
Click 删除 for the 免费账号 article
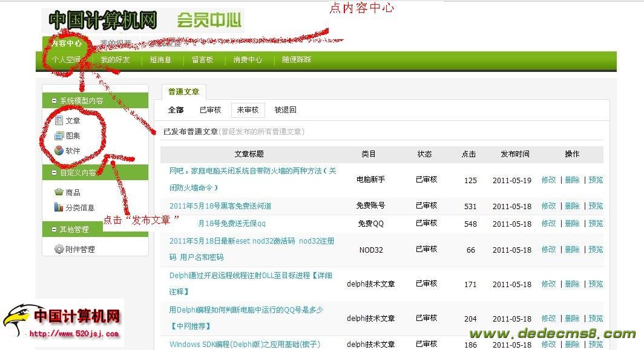(x=572, y=206)
